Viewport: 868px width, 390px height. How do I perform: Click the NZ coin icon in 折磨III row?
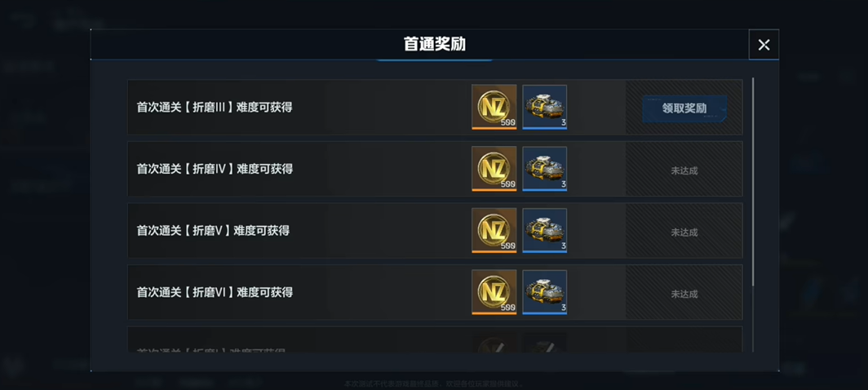coord(494,107)
